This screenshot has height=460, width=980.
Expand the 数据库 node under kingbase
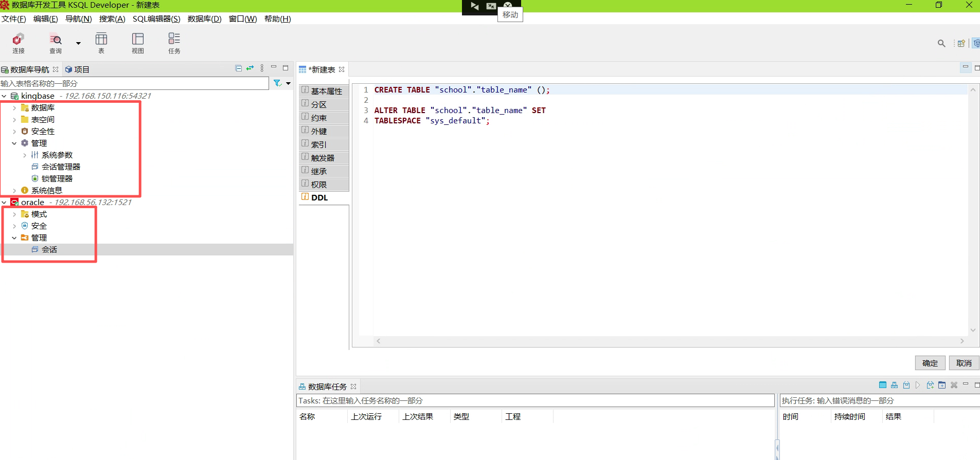(x=14, y=108)
